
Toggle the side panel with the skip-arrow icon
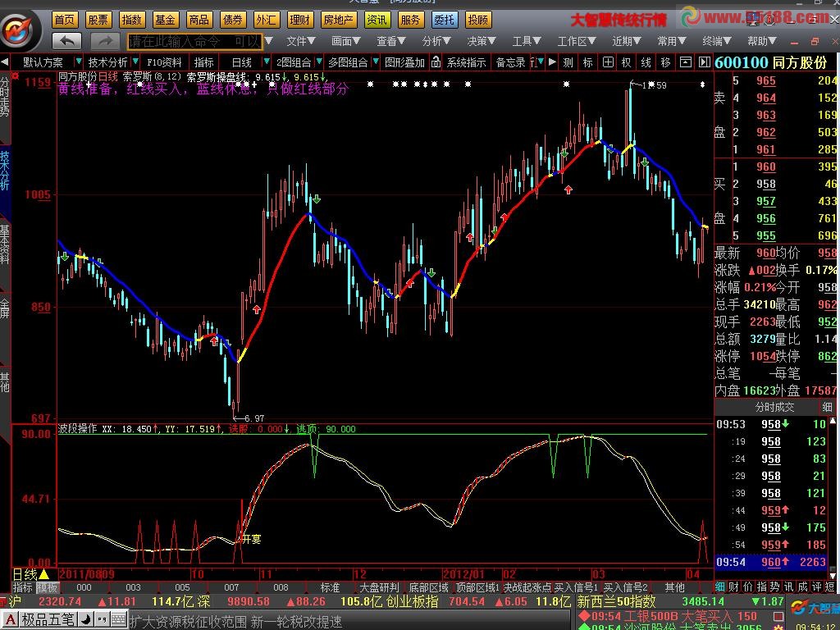[x=704, y=62]
